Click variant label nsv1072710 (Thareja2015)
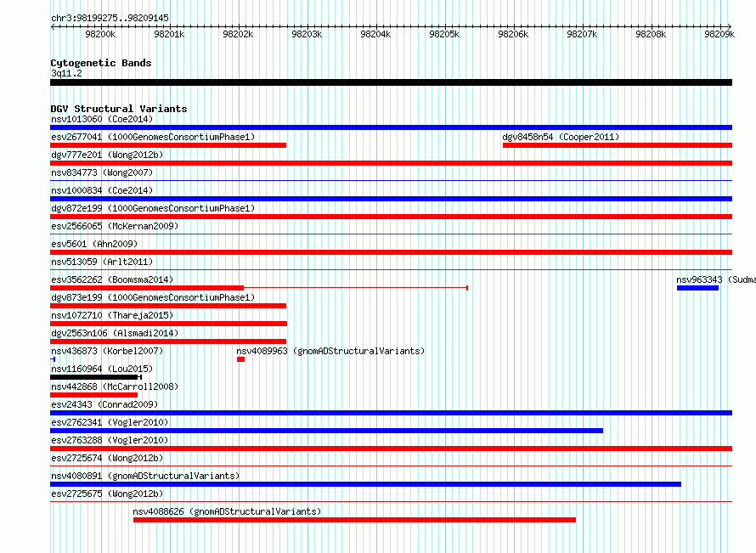 (x=112, y=315)
